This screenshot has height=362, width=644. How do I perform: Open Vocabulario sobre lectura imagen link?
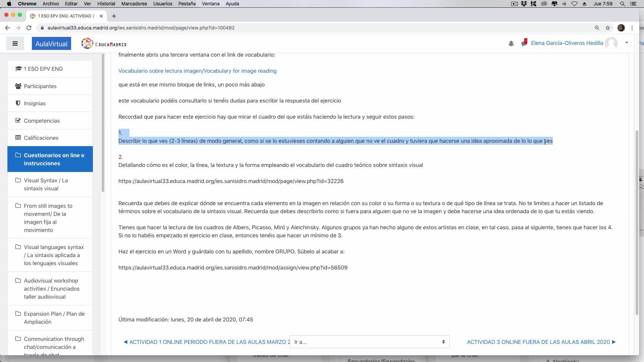197,71
